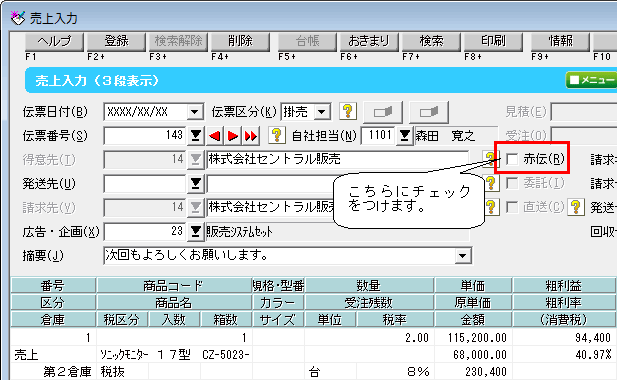617x380 pixels.
Task: Click the first blank icon button after 伝票区分
Action: pyautogui.click(x=383, y=112)
